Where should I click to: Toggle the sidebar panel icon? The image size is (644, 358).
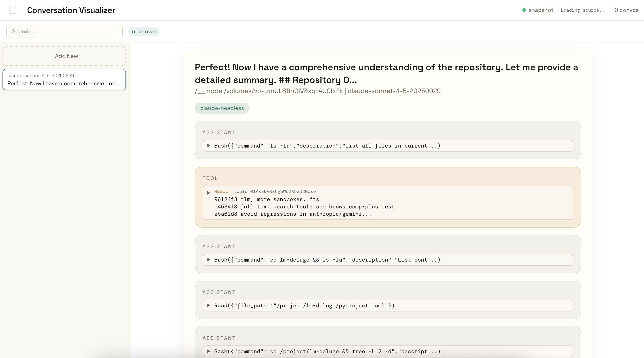coord(13,10)
